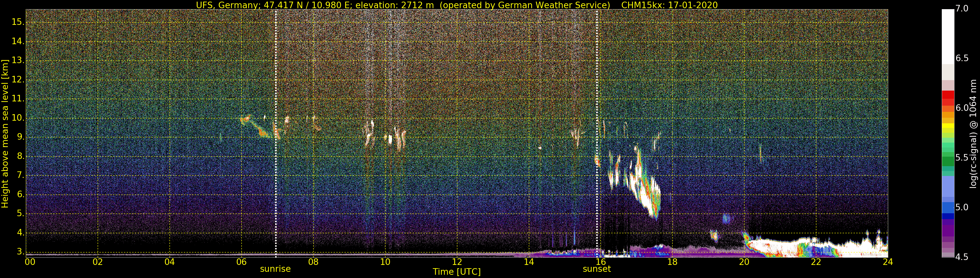Click the '11.' height tick label
This screenshot has height=278, width=980.
pyautogui.click(x=18, y=99)
